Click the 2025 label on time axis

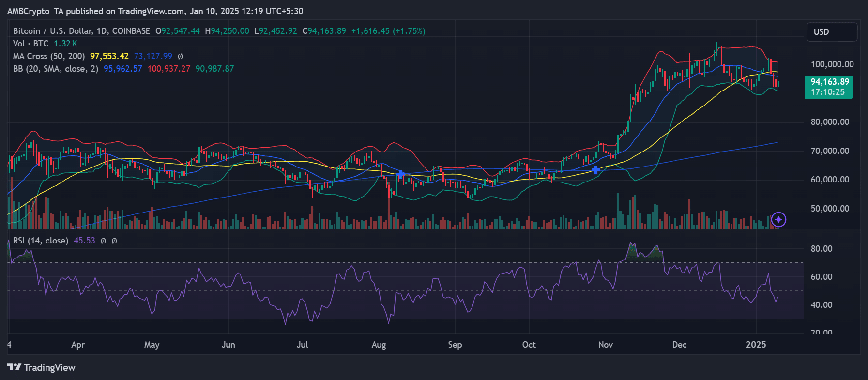point(756,345)
